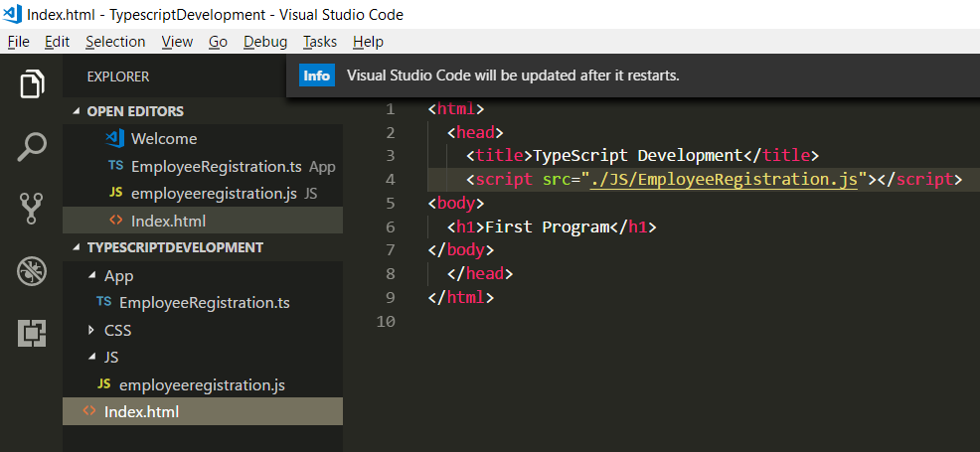Image resolution: width=980 pixels, height=452 pixels.
Task: Open the Debug view icon
Action: pyautogui.click(x=33, y=270)
